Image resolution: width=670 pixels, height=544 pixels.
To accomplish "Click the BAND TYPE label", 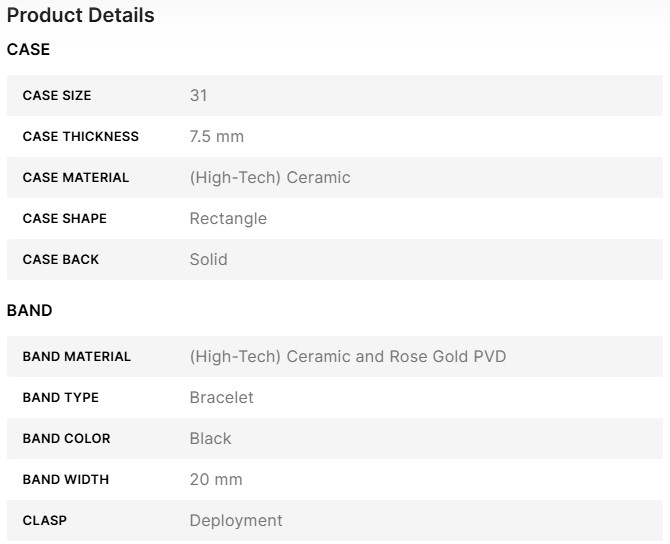I will pyautogui.click(x=61, y=398).
